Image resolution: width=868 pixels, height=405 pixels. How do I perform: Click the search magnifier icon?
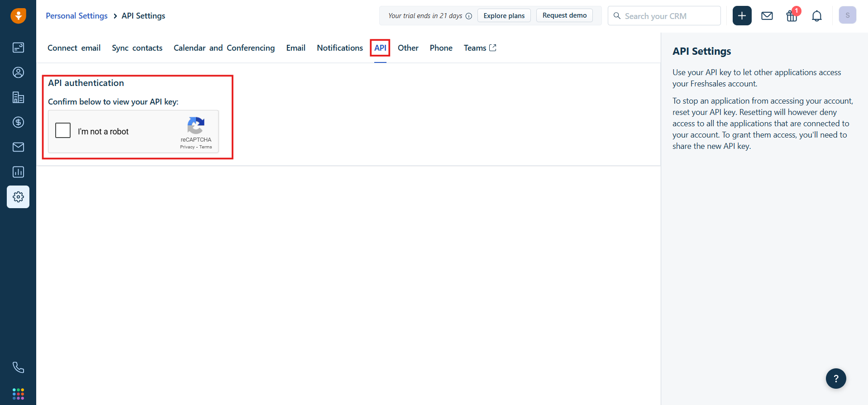[617, 16]
